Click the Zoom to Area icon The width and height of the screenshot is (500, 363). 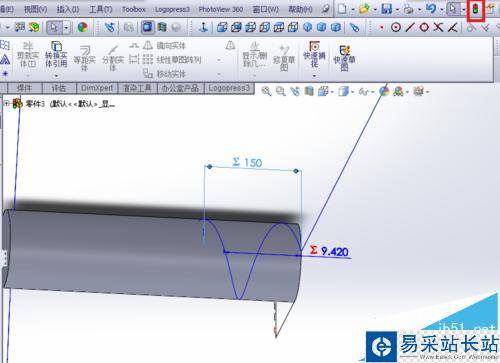pos(281,91)
